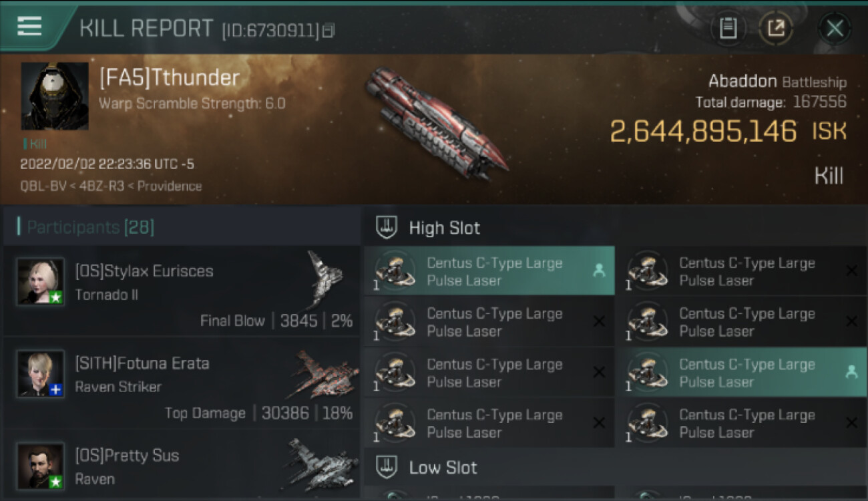Click the share kill report icon
This screenshot has height=501, width=868.
click(776, 29)
